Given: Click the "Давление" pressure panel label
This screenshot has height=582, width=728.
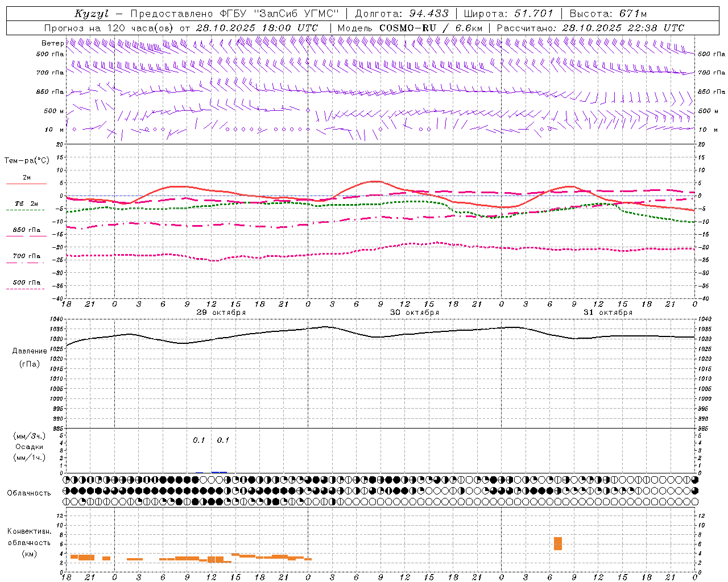Looking at the screenshot, I should (x=30, y=351).
